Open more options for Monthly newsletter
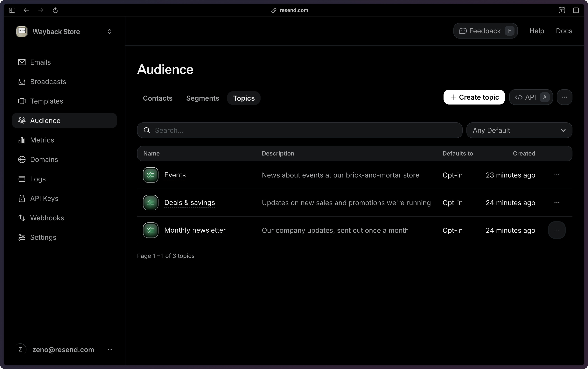 pyautogui.click(x=556, y=230)
